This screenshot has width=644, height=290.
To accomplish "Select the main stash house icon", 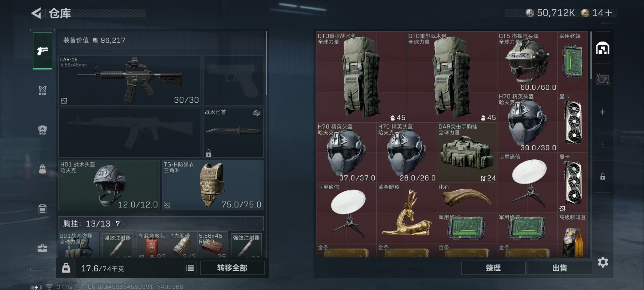I will click(603, 48).
